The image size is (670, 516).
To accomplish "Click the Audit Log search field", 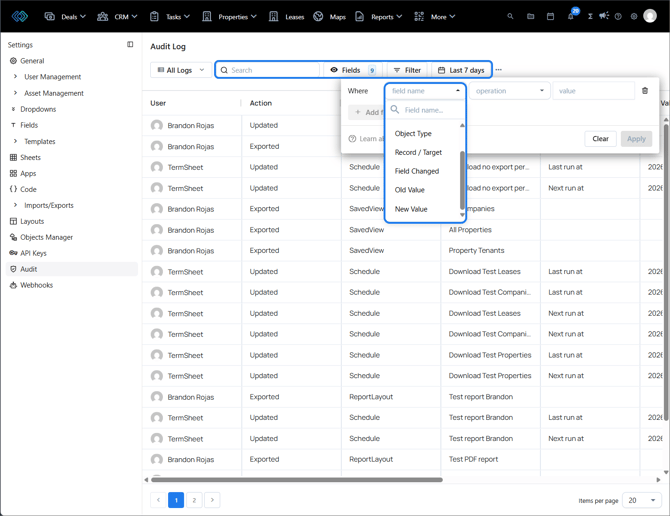I will [269, 70].
